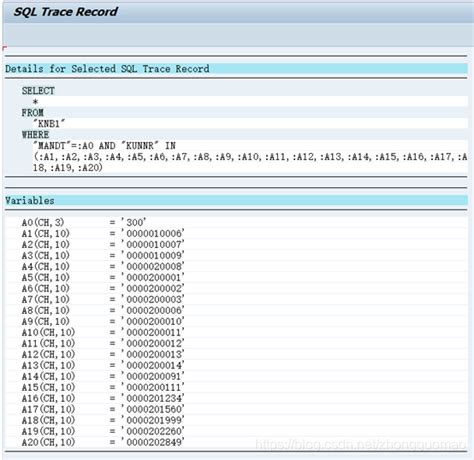The height and width of the screenshot is (460, 474).
Task: Click value '0000201999' for A18
Action: 153,420
